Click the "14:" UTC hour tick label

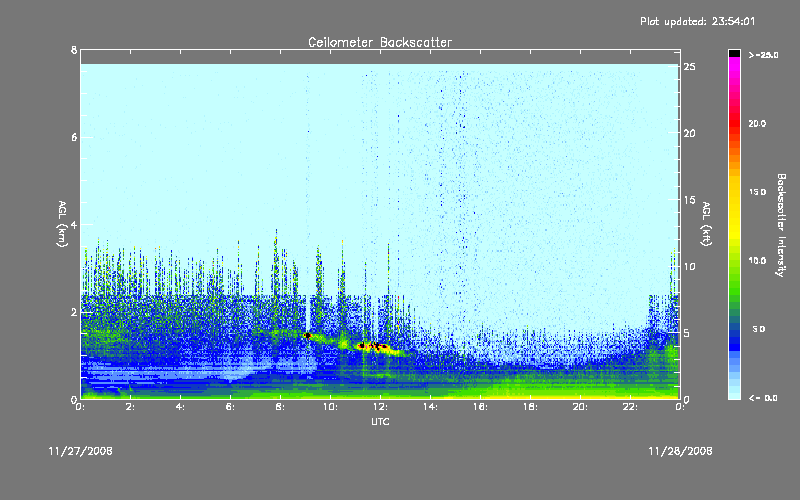pos(430,407)
